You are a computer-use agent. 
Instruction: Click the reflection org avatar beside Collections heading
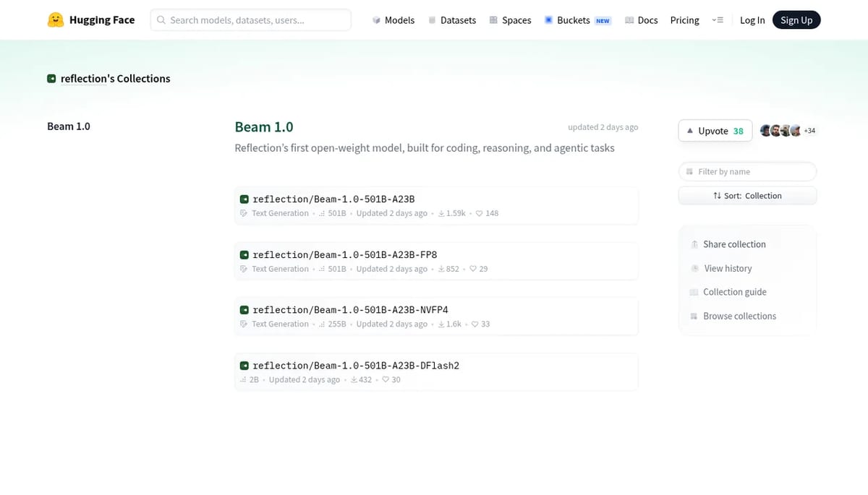51,79
